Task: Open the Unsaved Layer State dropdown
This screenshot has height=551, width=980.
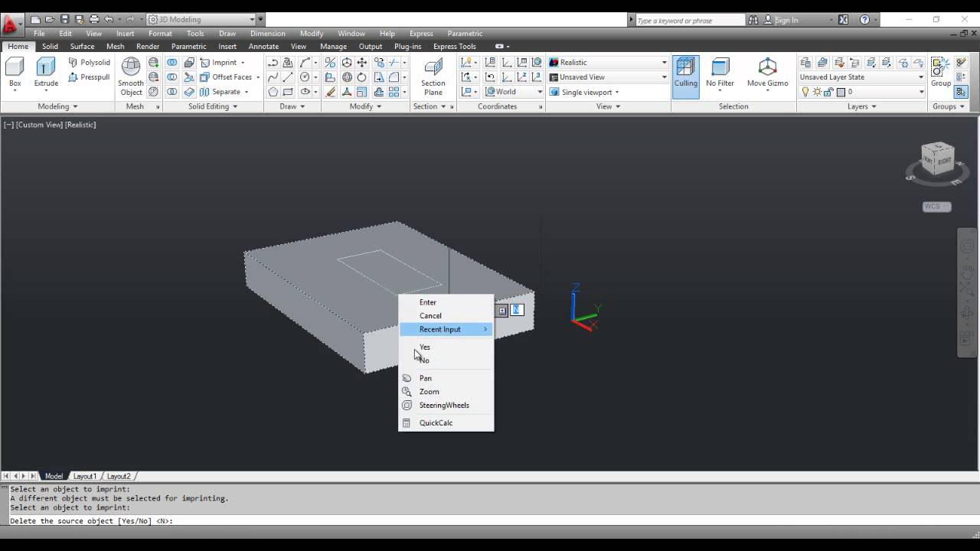Action: point(861,77)
